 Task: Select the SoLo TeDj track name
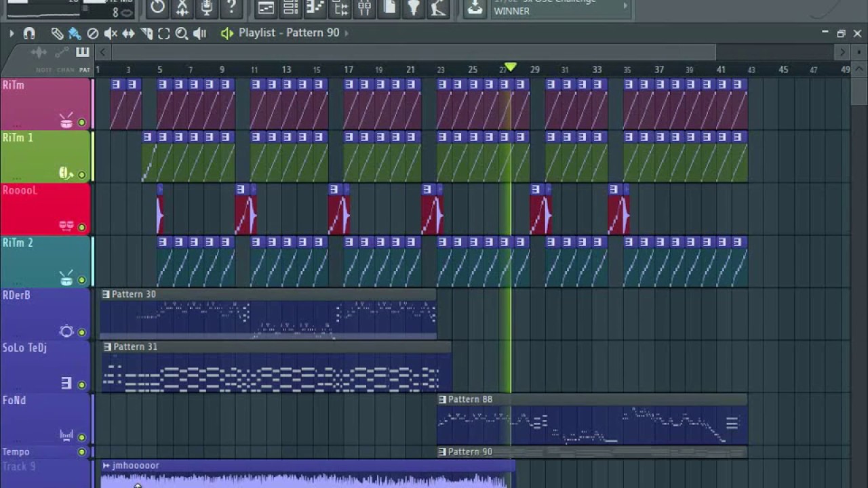24,348
